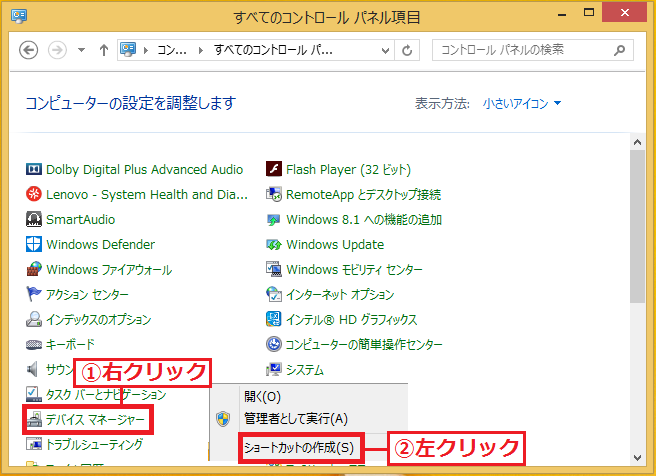
Task: Expand the arrow after コン... breadcrumb
Action: 201,51
